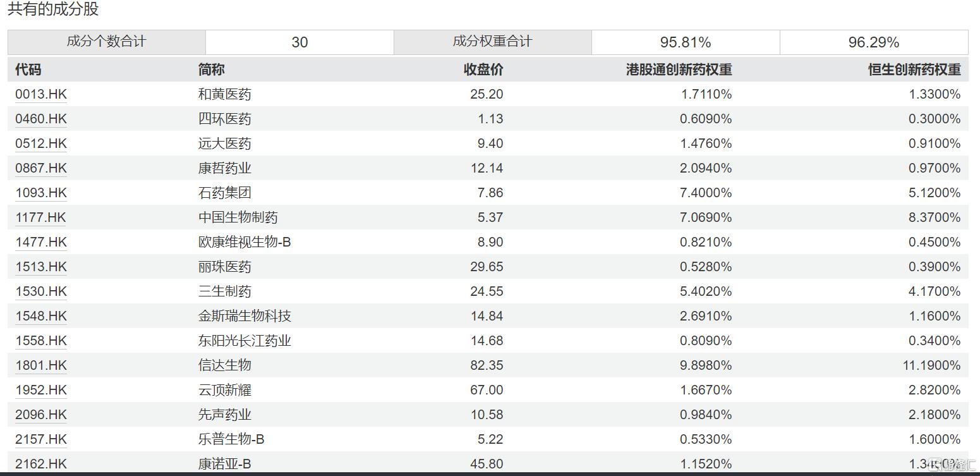This screenshot has height=476, width=980.
Task: Select stock name 丽珠医药
Action: pos(224,267)
